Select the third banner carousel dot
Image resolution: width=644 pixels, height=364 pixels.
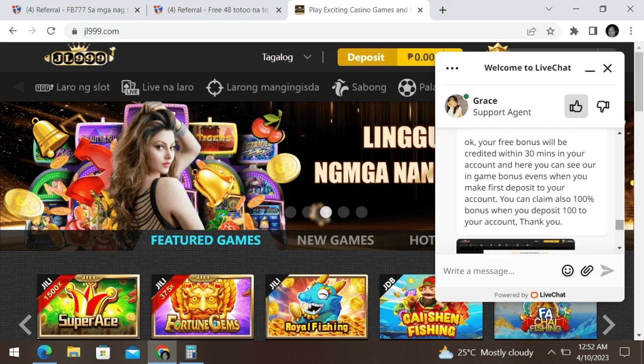pos(326,212)
